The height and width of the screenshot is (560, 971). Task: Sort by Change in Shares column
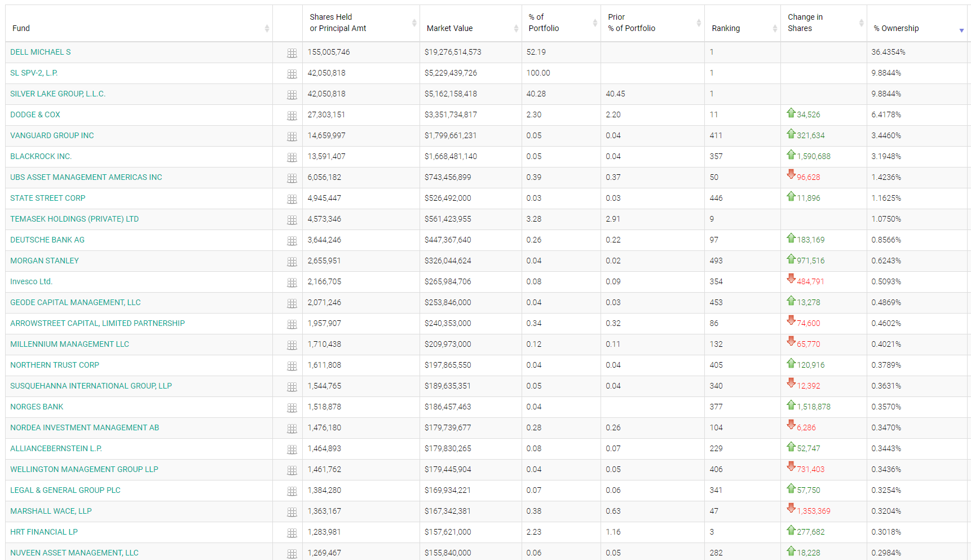click(824, 24)
